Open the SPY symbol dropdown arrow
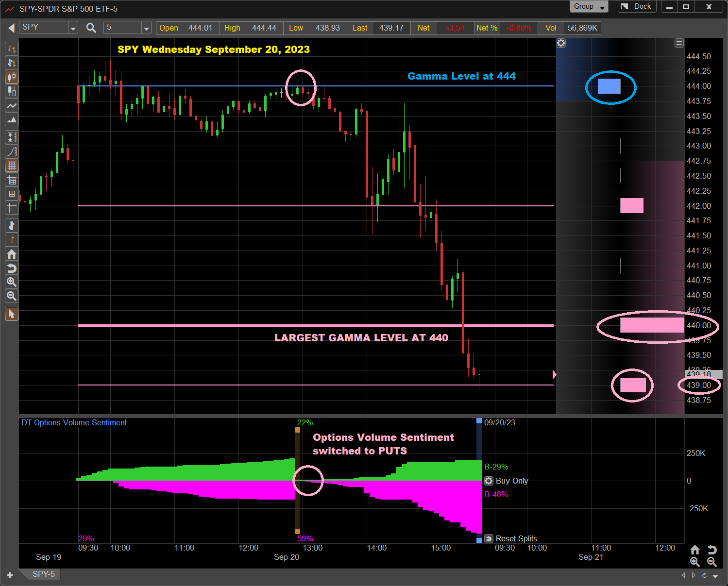Viewport: 728px width, 586px height. tap(73, 28)
